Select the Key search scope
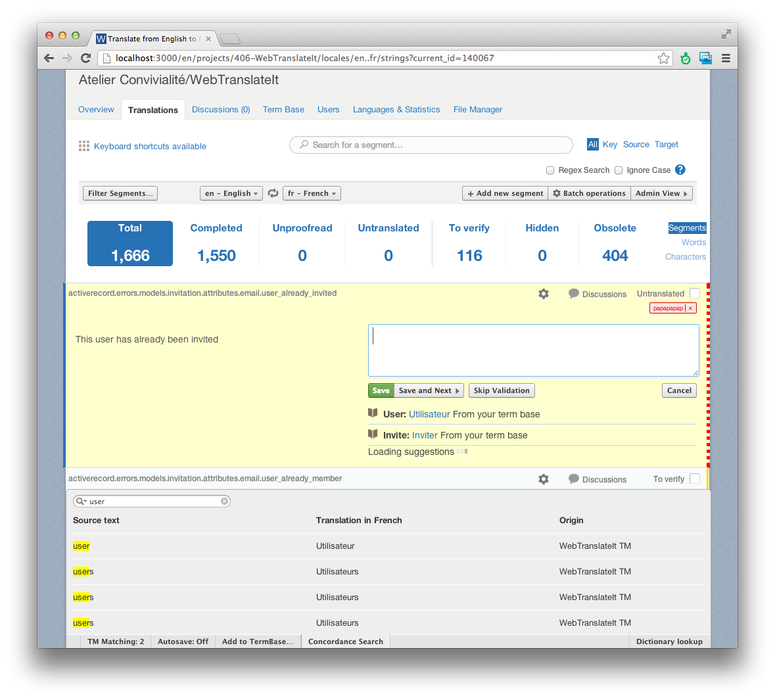This screenshot has width=775, height=700. coord(610,145)
